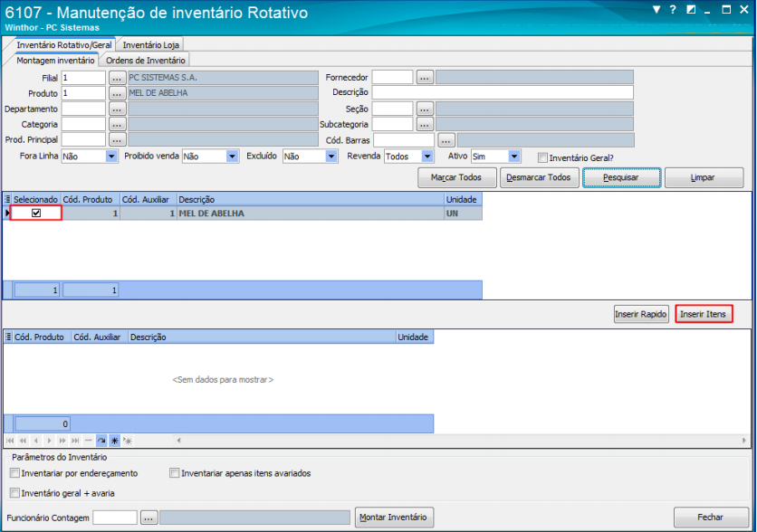The image size is (757, 532).
Task: Uncheck Selecionado for MEL DE ABELHA
Action: [x=36, y=213]
